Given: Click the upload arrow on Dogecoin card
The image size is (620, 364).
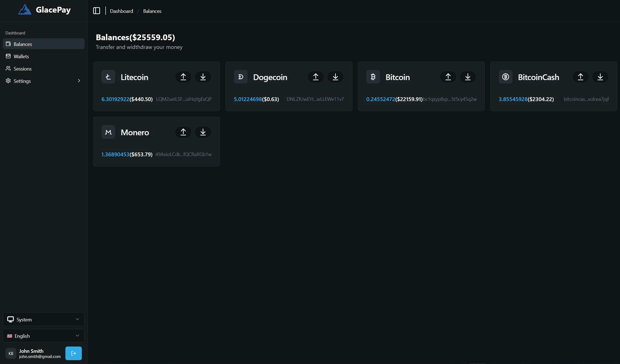Looking at the screenshot, I should click(x=315, y=77).
